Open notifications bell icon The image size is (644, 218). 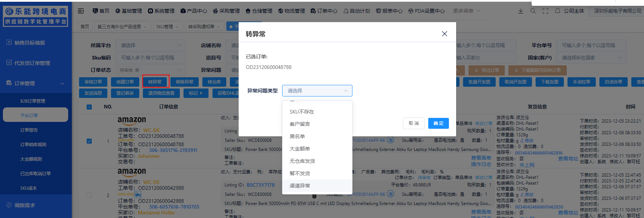(558, 11)
